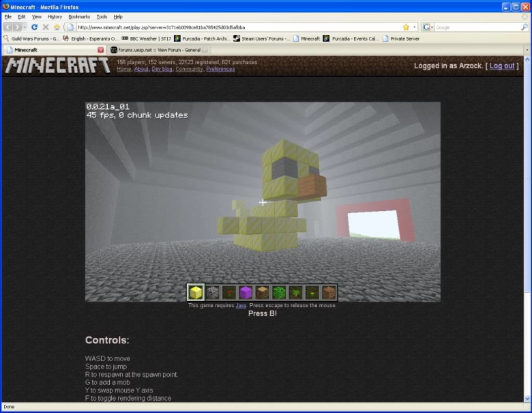Click the page icon beside the URL
Image resolution: width=532 pixels, height=413 pixels.
click(70, 27)
